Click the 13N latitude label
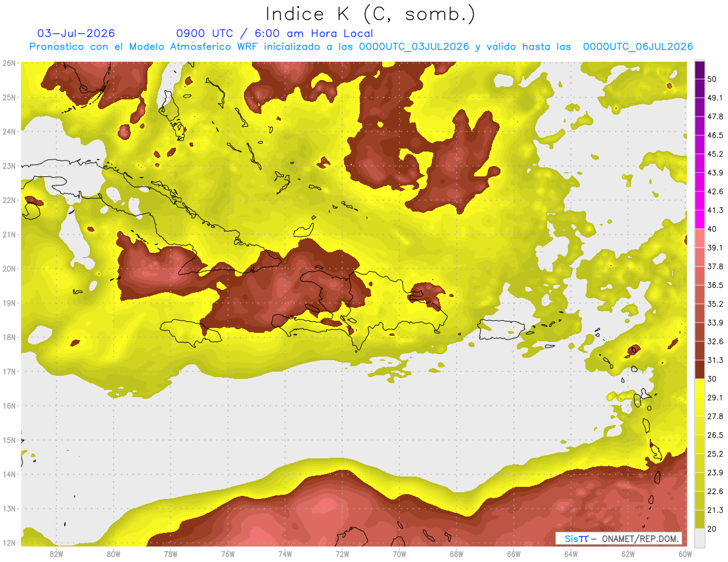 pos(9,508)
